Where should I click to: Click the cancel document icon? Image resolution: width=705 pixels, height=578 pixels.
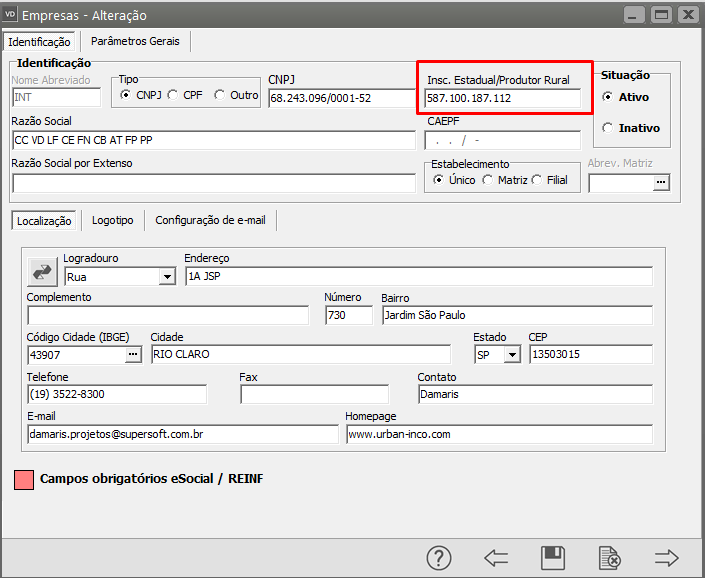[609, 558]
